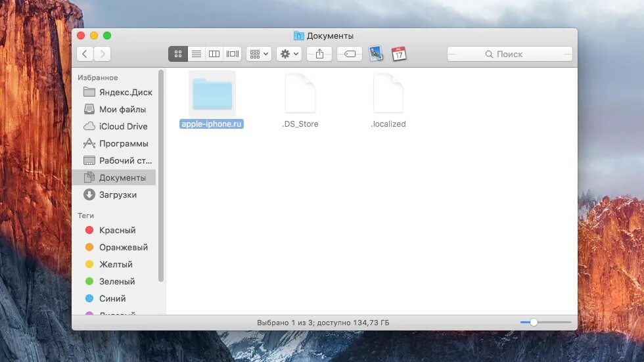Click the Поиск search field
This screenshot has width=644, height=362.
[510, 54]
